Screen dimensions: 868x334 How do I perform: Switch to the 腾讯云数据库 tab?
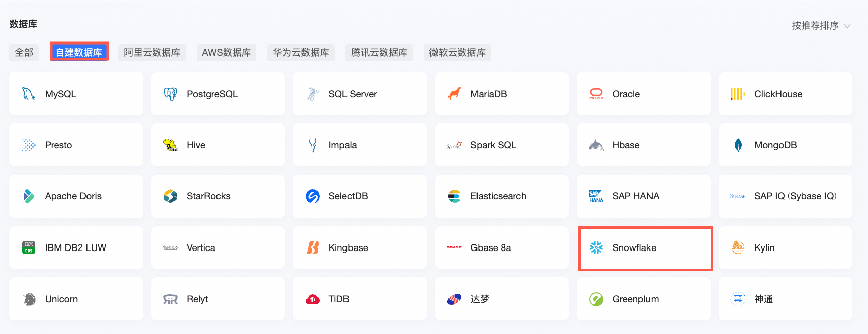pos(379,53)
